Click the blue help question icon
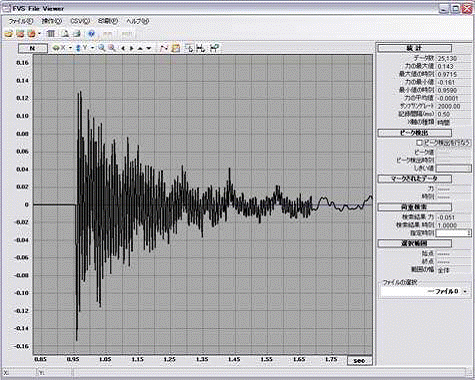Image resolution: width=475 pixels, height=380 pixels. pos(92,34)
